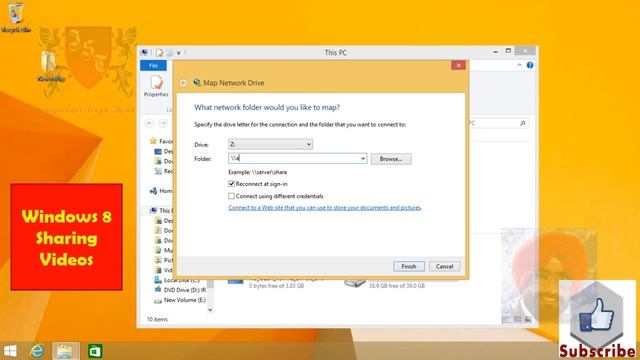640x360 pixels.
Task: Click This PC system icon in title bar
Action: coord(144,53)
